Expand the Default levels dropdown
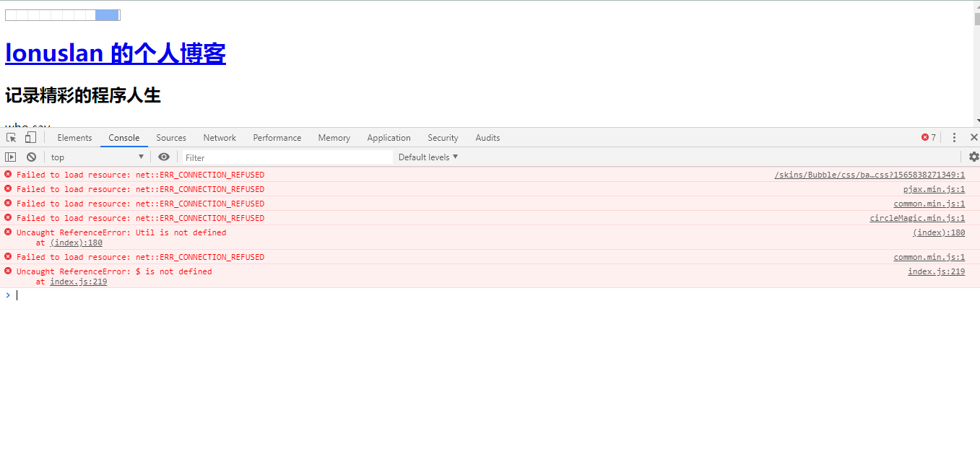Viewport: 980px width, 449px height. tap(428, 157)
